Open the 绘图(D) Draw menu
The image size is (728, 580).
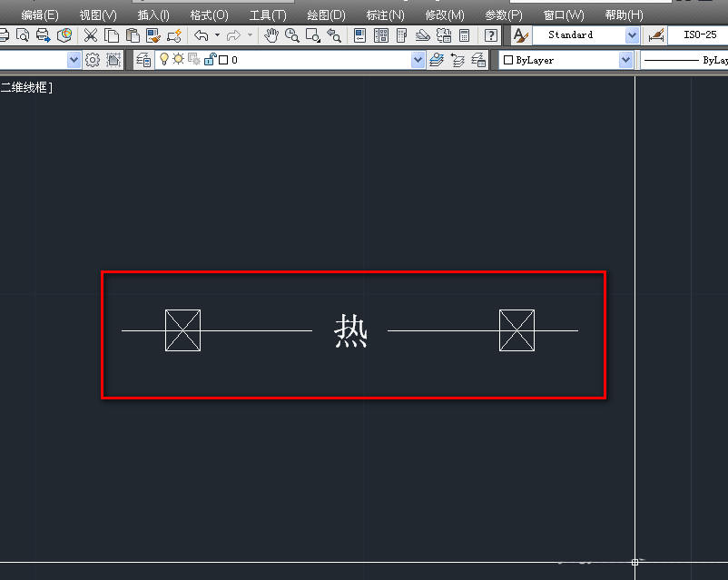coord(327,15)
